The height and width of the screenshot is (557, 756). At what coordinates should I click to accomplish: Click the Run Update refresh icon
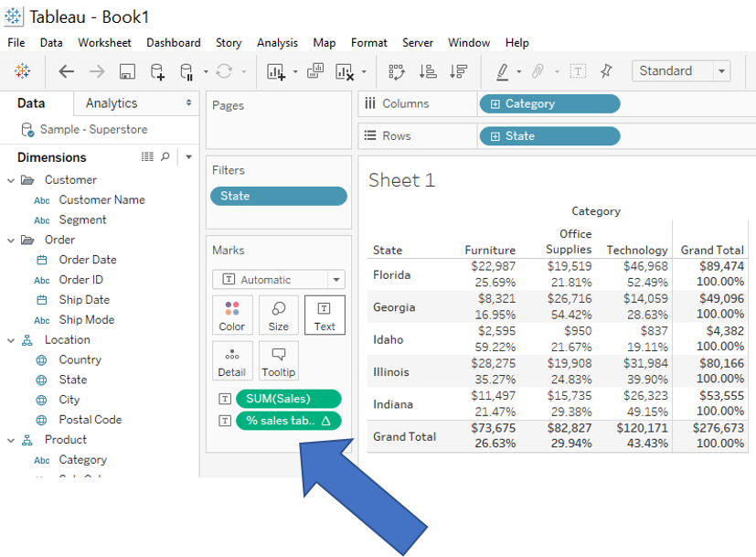(x=224, y=71)
